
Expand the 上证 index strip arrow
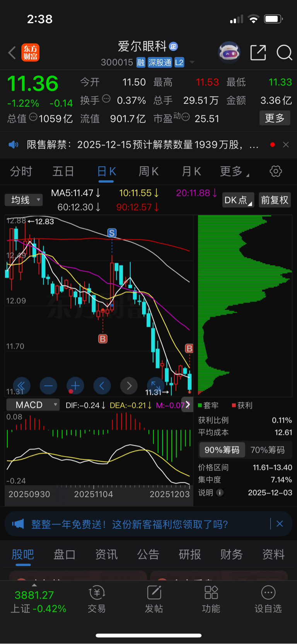pos(34,585)
